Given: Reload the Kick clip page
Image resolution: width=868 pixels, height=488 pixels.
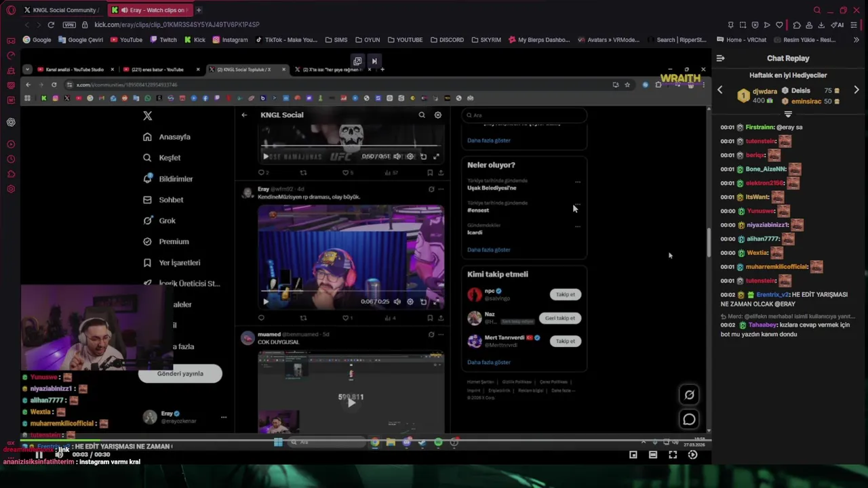Looking at the screenshot, I should click(51, 25).
